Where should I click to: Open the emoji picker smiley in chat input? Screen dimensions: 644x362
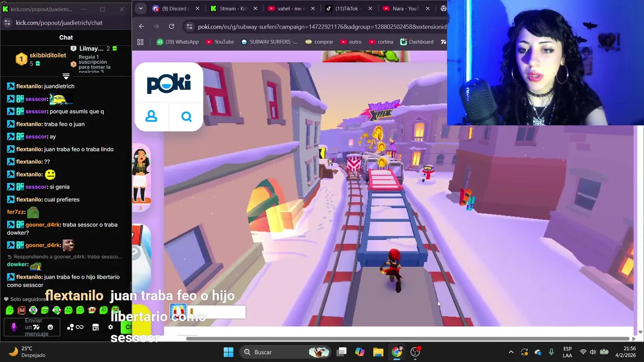[x=50, y=327]
